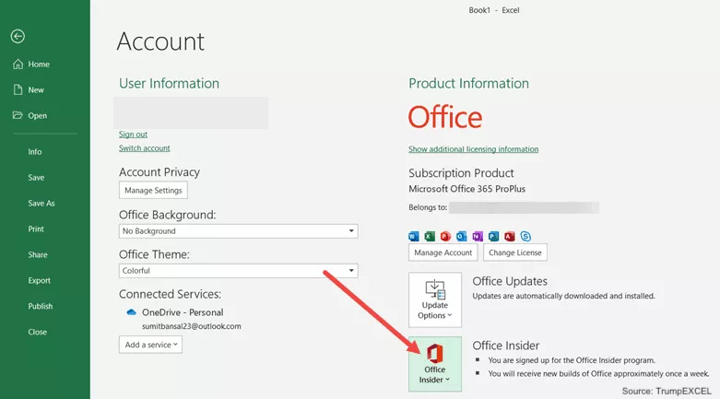
Task: Click the Outlook app icon
Action: pos(461,236)
